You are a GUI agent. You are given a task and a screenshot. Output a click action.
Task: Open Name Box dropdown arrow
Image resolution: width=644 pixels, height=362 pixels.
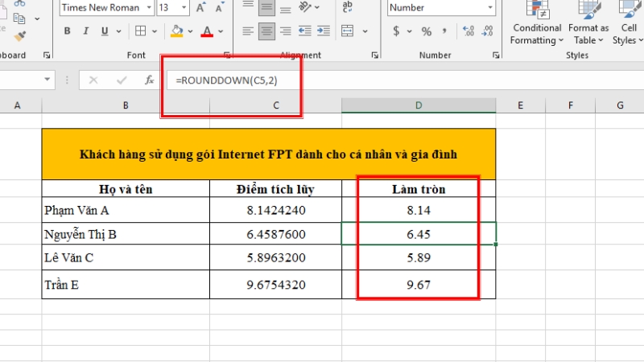tap(47, 80)
